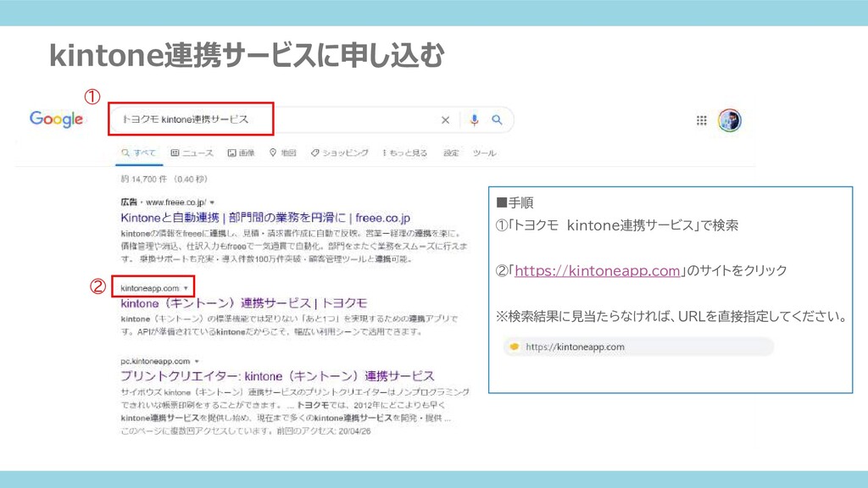
Task: Open kintone（キントーン）連携サービス | トヨクモ result
Action: click(x=244, y=303)
